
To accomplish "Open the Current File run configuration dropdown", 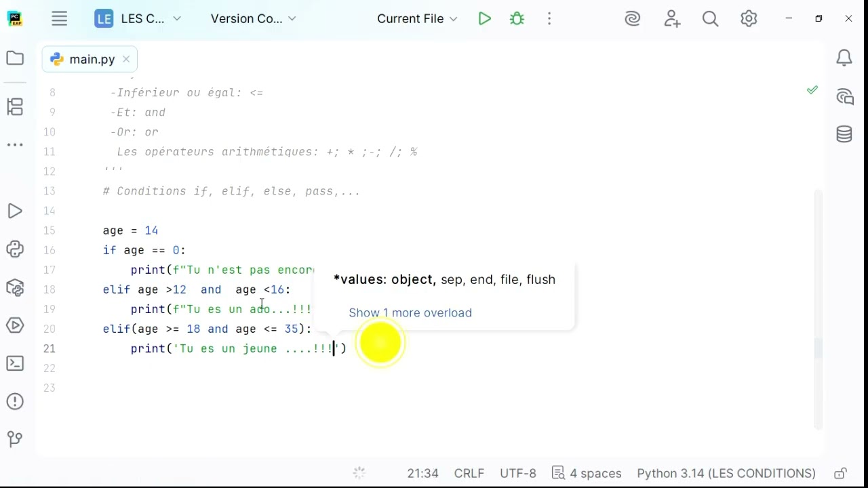I will click(417, 19).
